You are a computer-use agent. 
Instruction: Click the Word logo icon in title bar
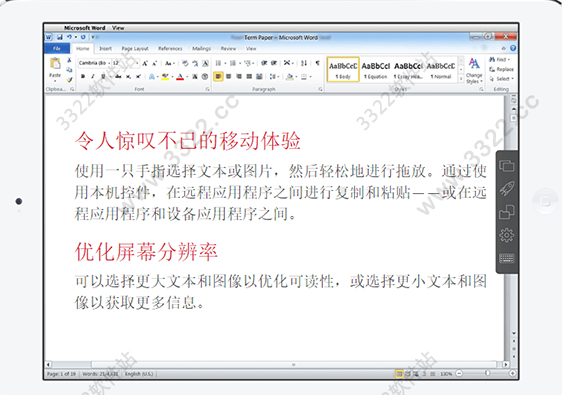[49, 37]
